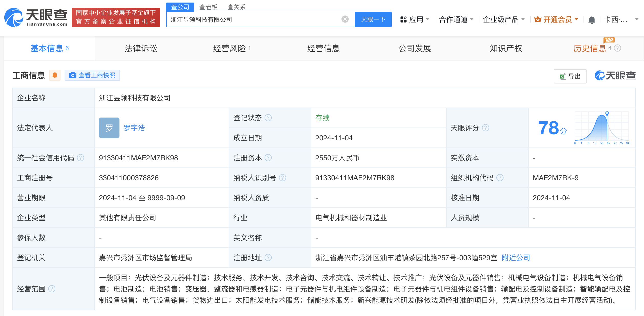
Task: Click the 附近公司 link beside the address
Action: click(515, 258)
